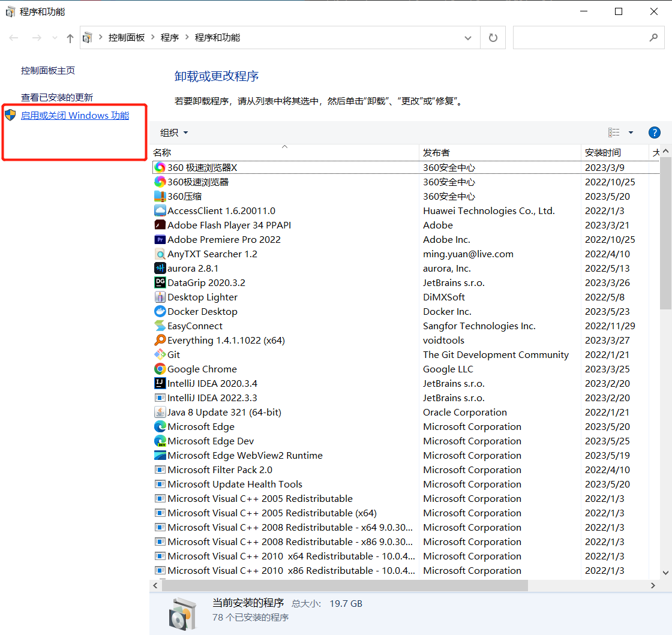Click the Desktop Lighter icon

(160, 297)
